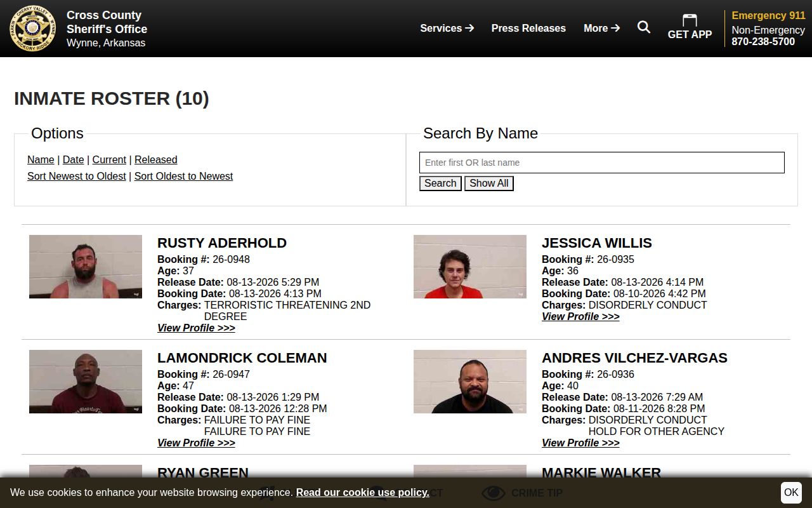
Task: Click booking number 26-0936
Action: (615, 375)
